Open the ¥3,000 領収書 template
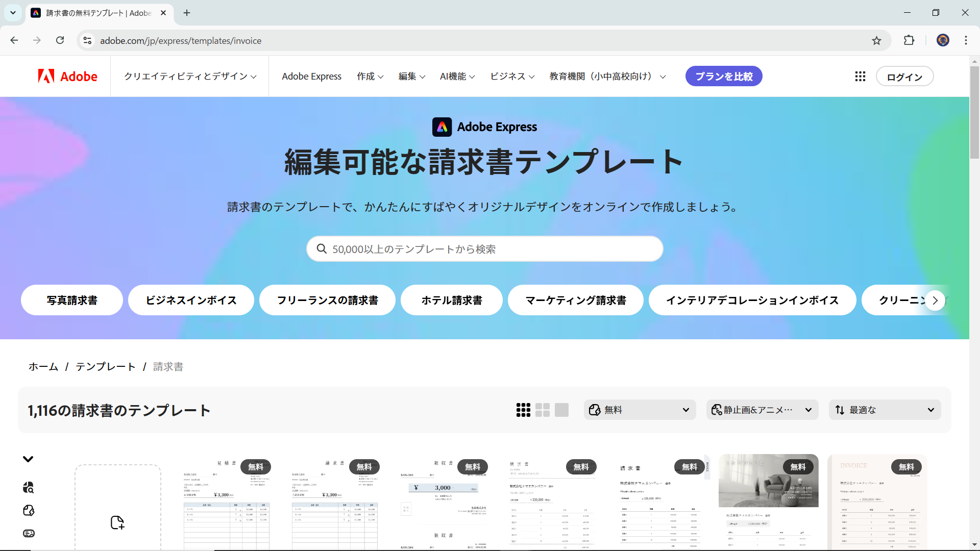 pos(443,502)
